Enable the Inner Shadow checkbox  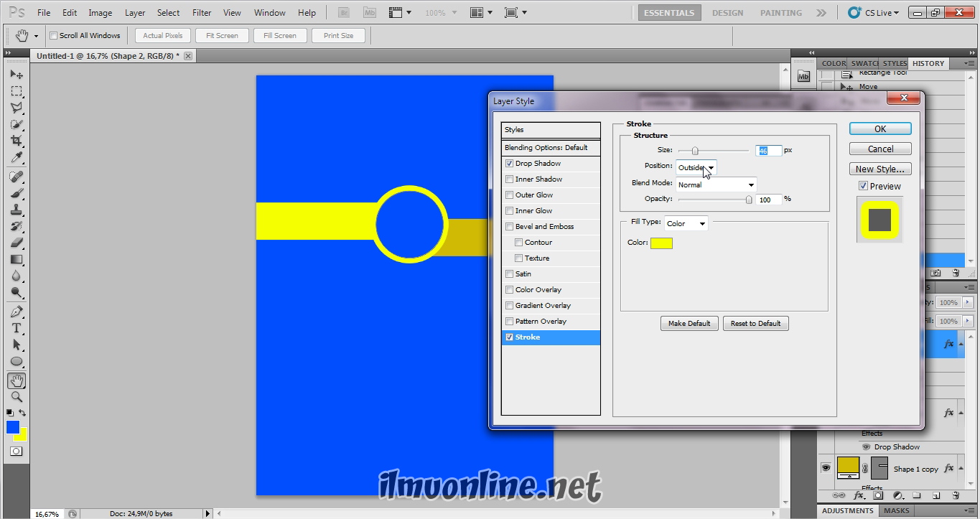[509, 179]
